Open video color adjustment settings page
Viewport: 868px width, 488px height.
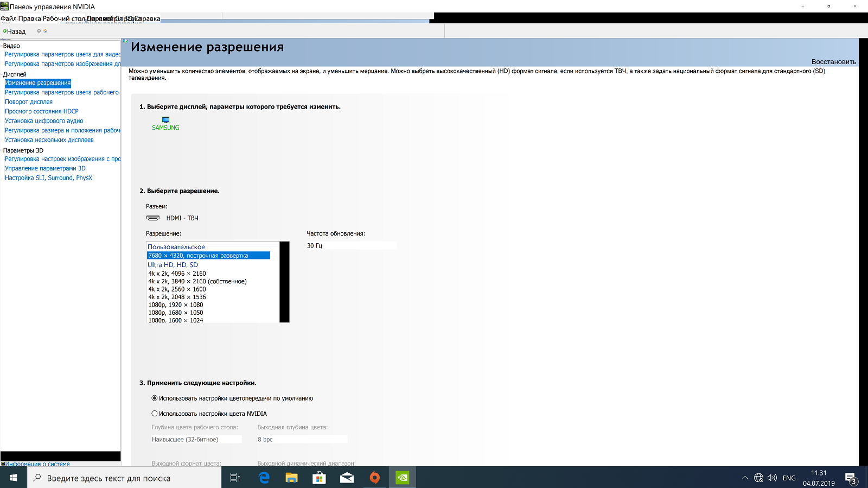pos(63,54)
